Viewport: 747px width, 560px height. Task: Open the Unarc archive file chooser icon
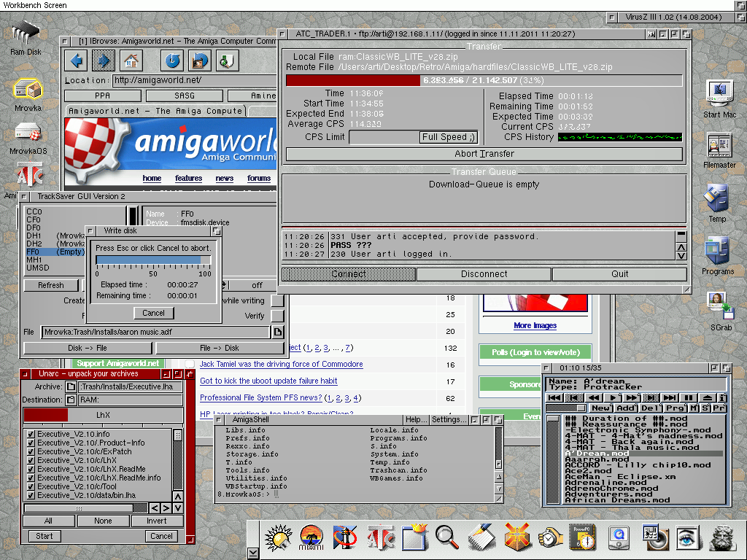(71, 386)
